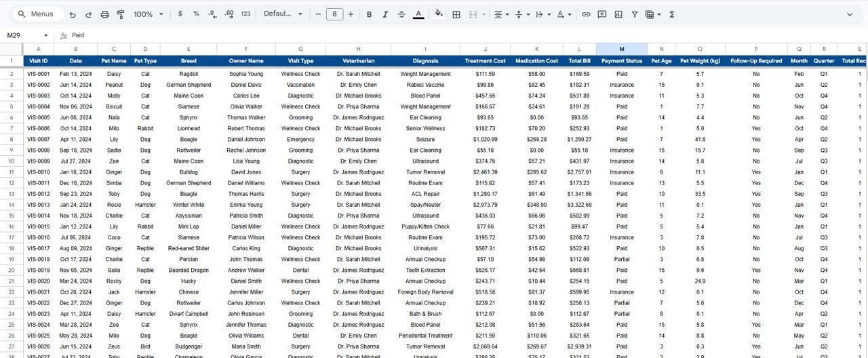Undo the last action
868x358 pixels.
(73, 14)
